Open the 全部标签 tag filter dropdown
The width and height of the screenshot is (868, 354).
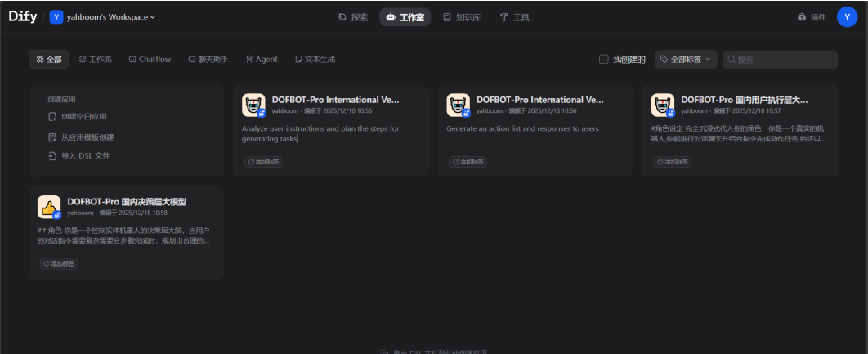click(685, 60)
